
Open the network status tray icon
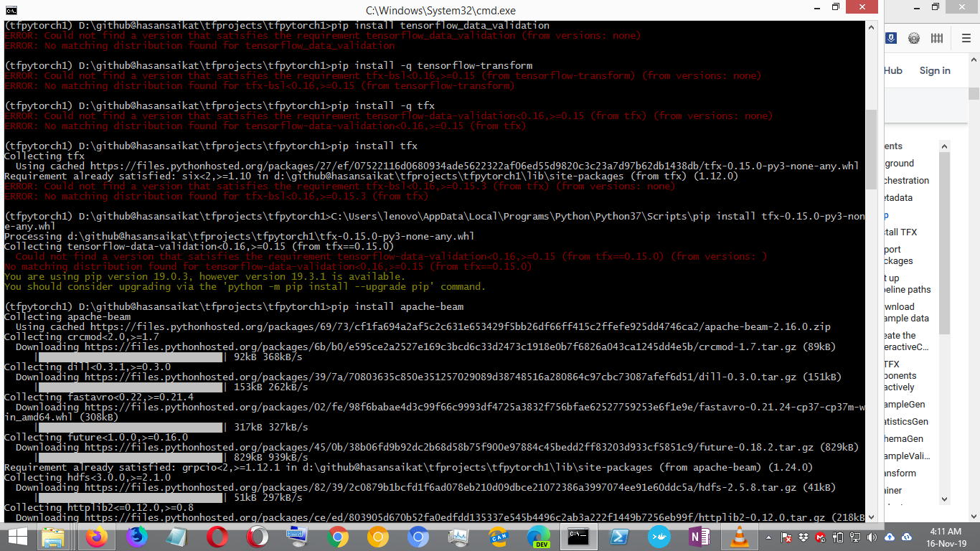pos(855,537)
